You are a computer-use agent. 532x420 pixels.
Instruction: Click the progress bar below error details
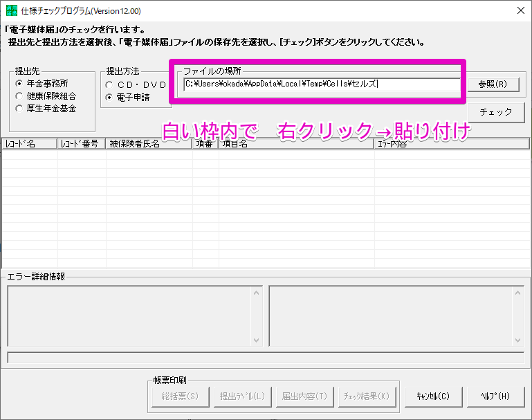[x=266, y=358]
